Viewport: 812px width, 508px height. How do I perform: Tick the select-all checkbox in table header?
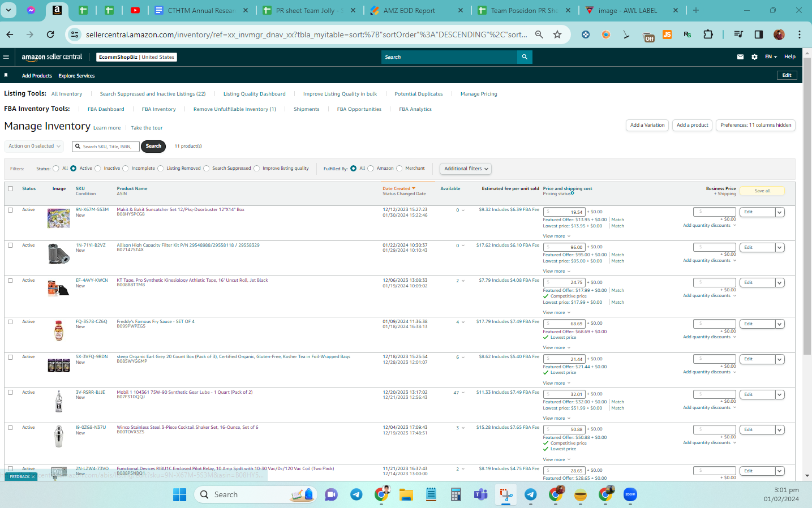click(x=10, y=189)
